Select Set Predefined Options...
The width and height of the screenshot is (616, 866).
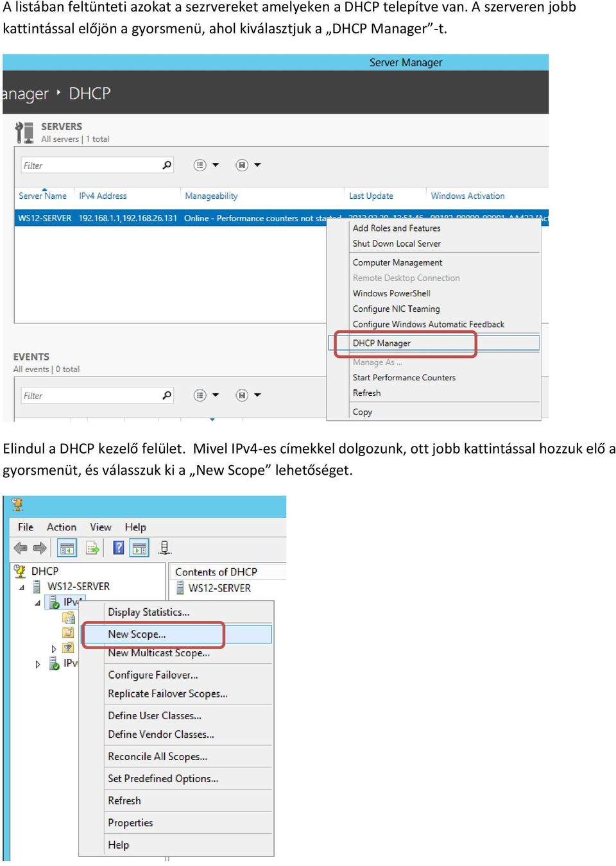163,778
